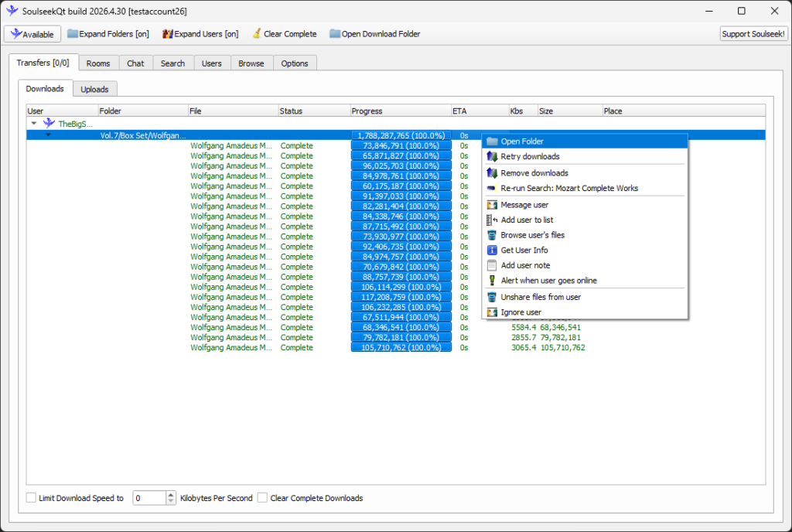Select the Downloads sub-tab
This screenshot has height=532, width=792.
pyautogui.click(x=45, y=88)
